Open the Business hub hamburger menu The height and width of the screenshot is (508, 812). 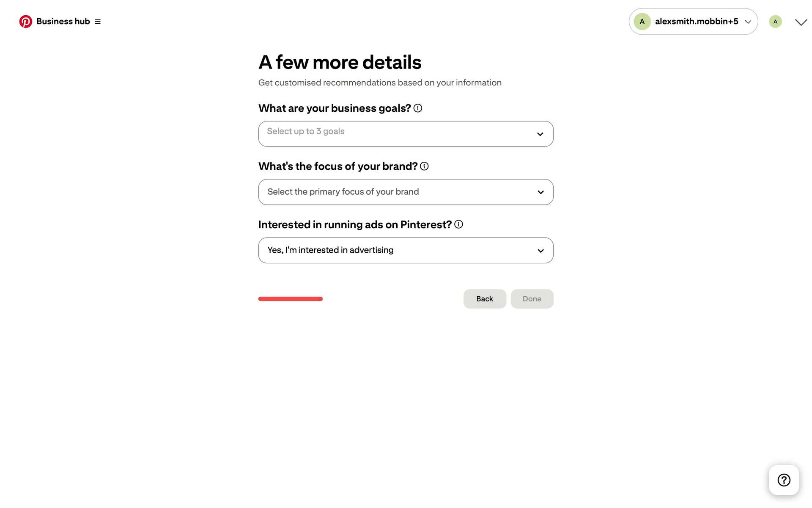tap(98, 22)
